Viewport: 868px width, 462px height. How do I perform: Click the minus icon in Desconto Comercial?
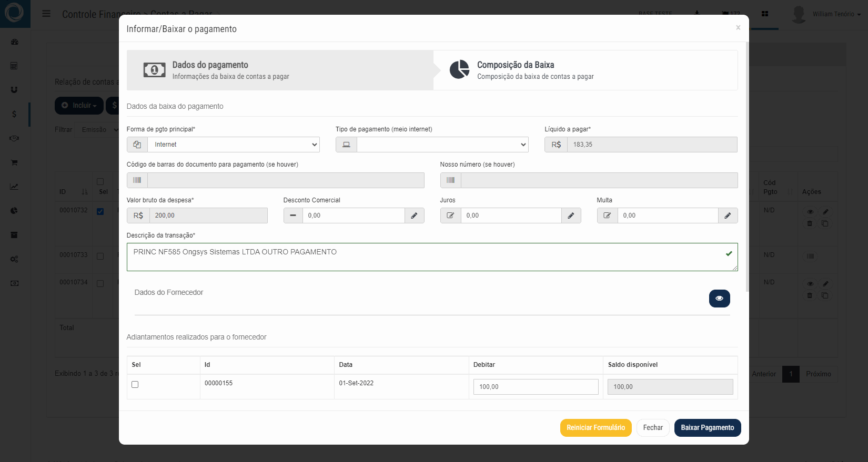click(x=293, y=215)
